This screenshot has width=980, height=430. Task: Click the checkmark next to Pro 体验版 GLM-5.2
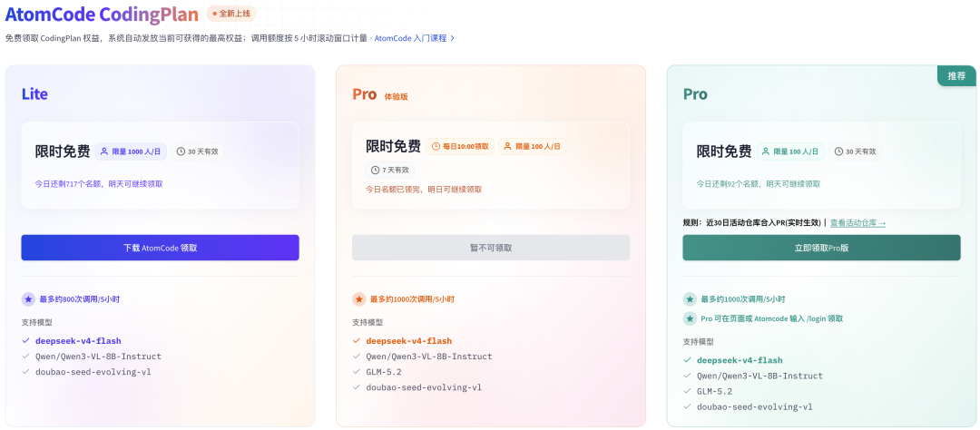coord(357,372)
